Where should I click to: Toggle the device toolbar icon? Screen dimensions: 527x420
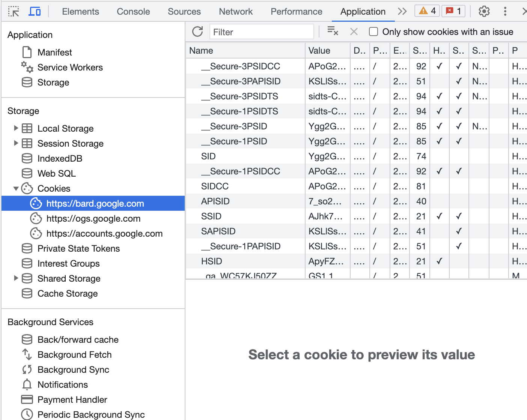[x=35, y=11]
